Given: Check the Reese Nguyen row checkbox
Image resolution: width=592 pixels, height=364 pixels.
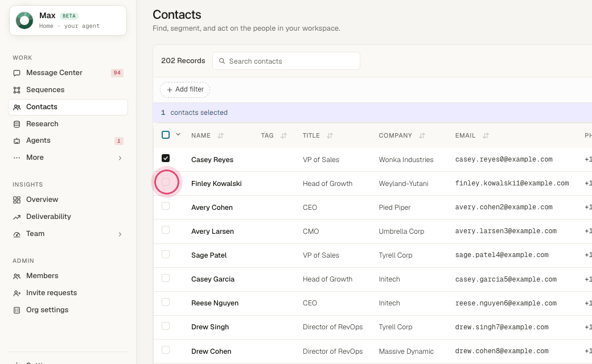Looking at the screenshot, I should 166,302.
